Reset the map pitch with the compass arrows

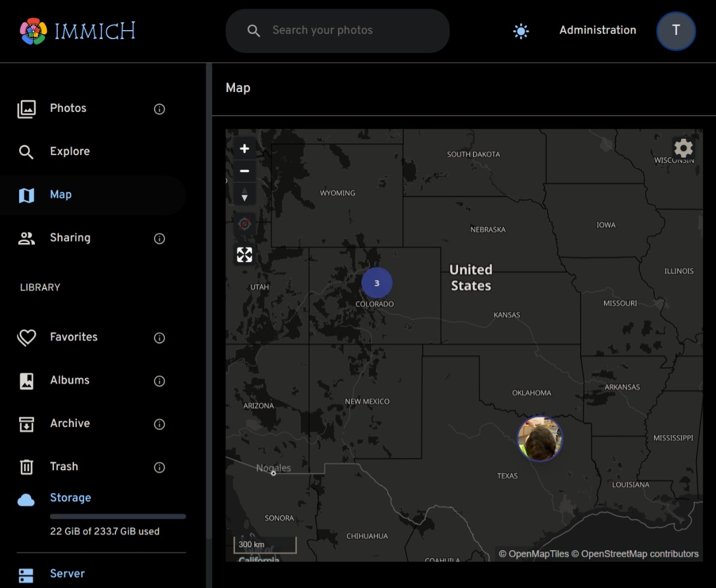tap(244, 194)
